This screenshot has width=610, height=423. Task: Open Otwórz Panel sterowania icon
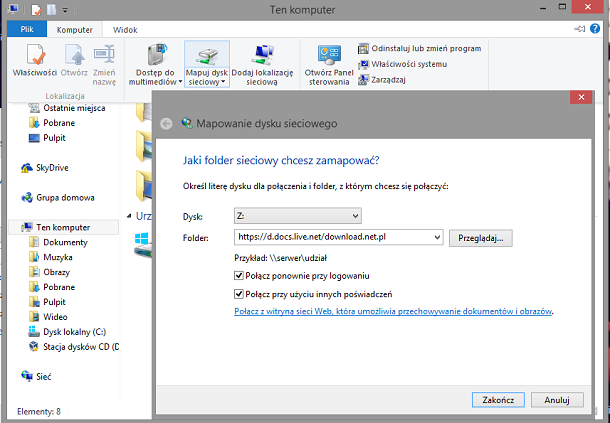[x=329, y=55]
